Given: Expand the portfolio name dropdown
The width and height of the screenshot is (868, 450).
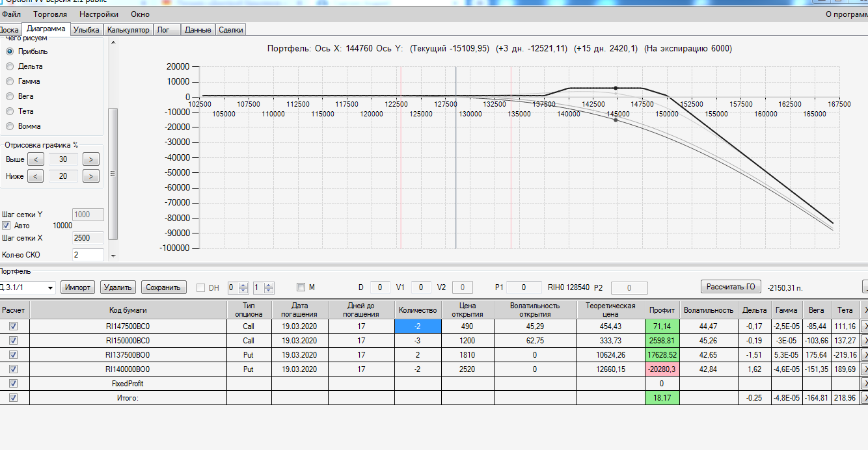Looking at the screenshot, I should point(50,287).
